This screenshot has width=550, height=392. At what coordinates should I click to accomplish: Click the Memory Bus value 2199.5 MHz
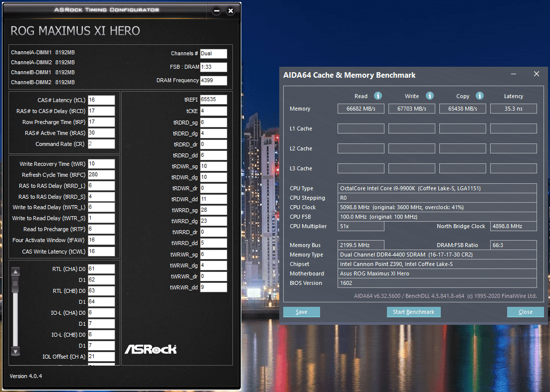click(361, 245)
